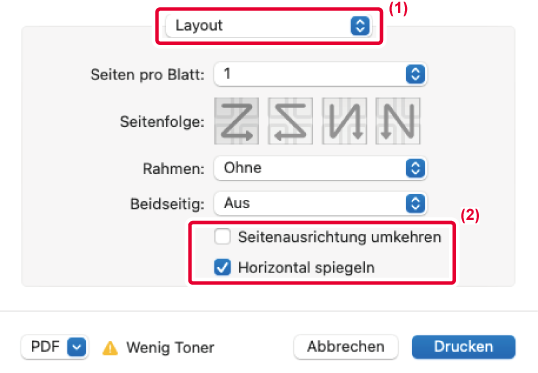Click the Horizontal spiegeln label text
Image resolution: width=538 pixels, height=373 pixels.
coord(306,268)
